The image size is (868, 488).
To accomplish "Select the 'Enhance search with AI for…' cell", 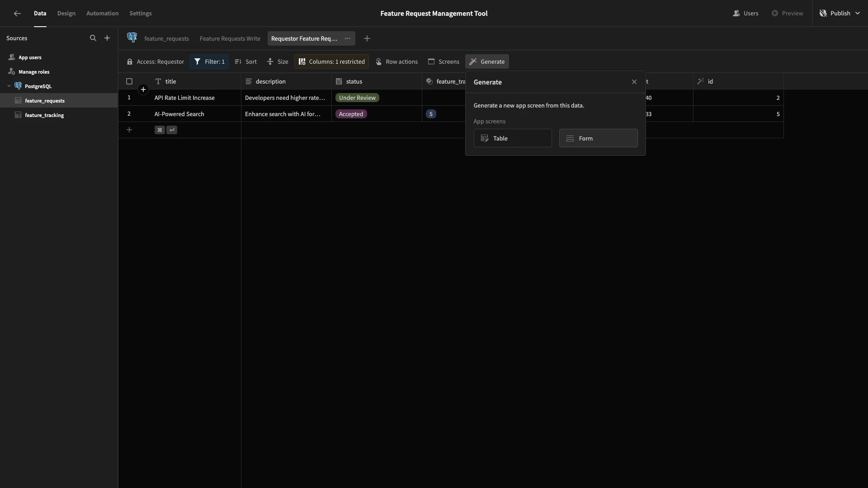I will pyautogui.click(x=287, y=114).
